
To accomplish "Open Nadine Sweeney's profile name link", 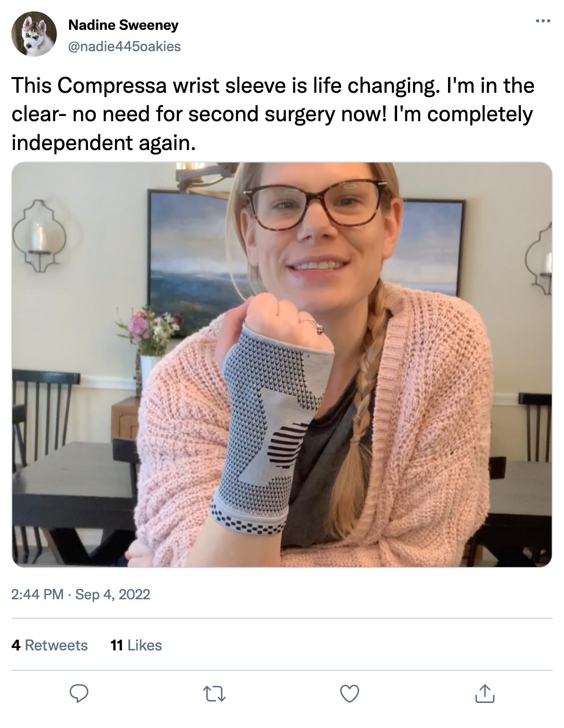I will 123,25.
